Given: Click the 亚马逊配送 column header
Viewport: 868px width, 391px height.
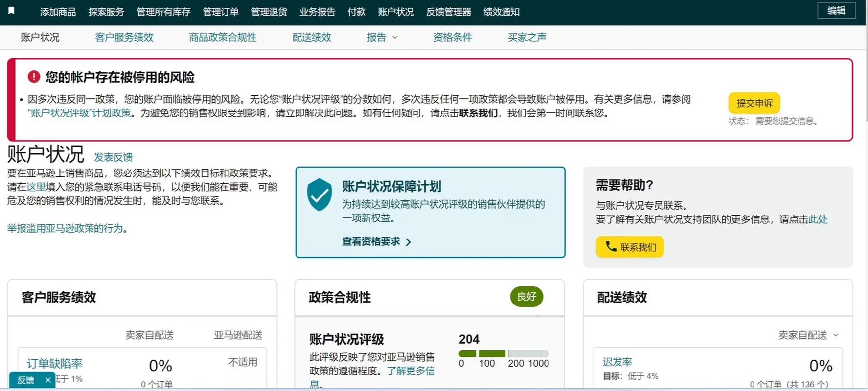Looking at the screenshot, I should pos(238,335).
